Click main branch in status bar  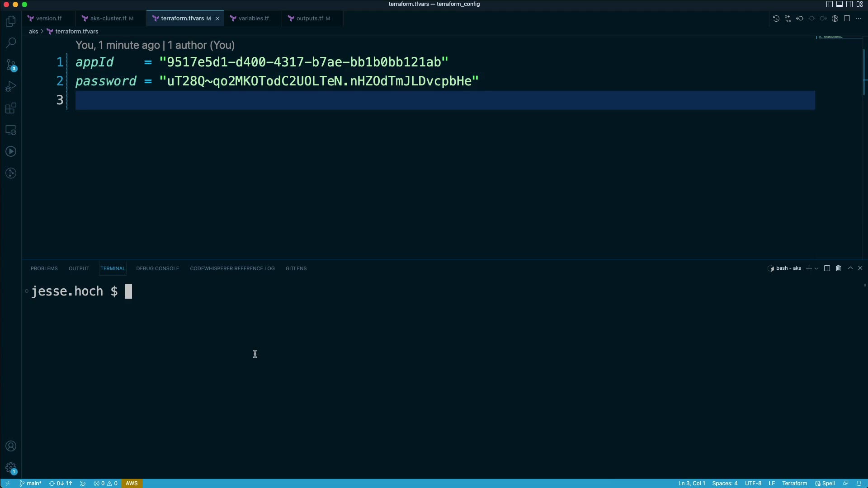(x=31, y=483)
